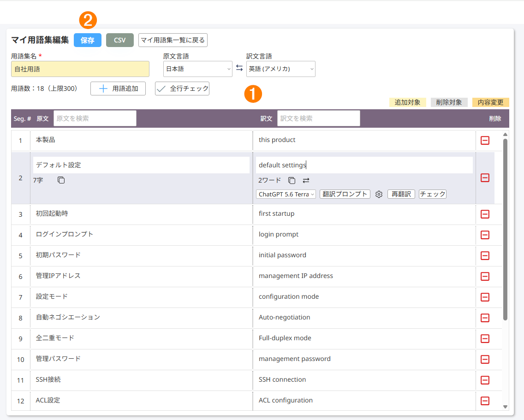Select source cell ACL設定
Viewport: 524px width, 420px height.
click(141, 401)
